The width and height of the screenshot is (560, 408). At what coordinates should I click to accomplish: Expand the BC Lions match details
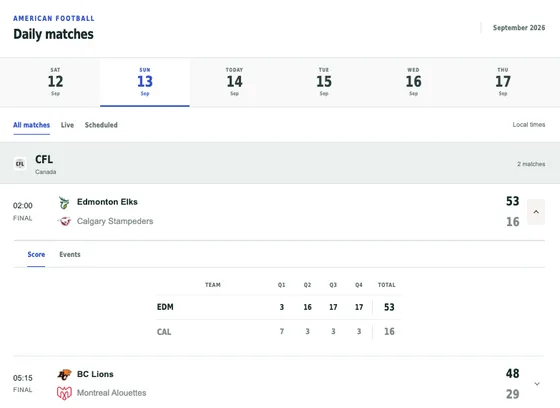(537, 384)
